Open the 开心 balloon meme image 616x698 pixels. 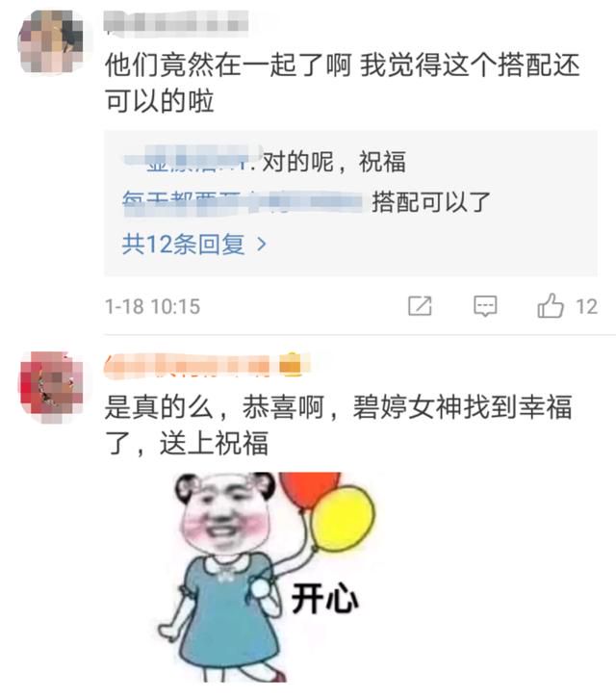point(267,577)
